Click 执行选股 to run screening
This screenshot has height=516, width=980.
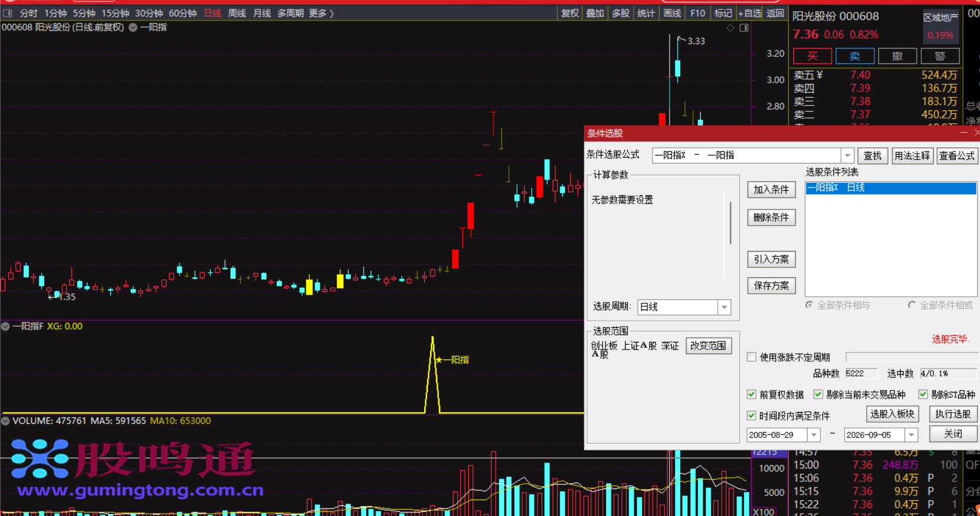(954, 414)
